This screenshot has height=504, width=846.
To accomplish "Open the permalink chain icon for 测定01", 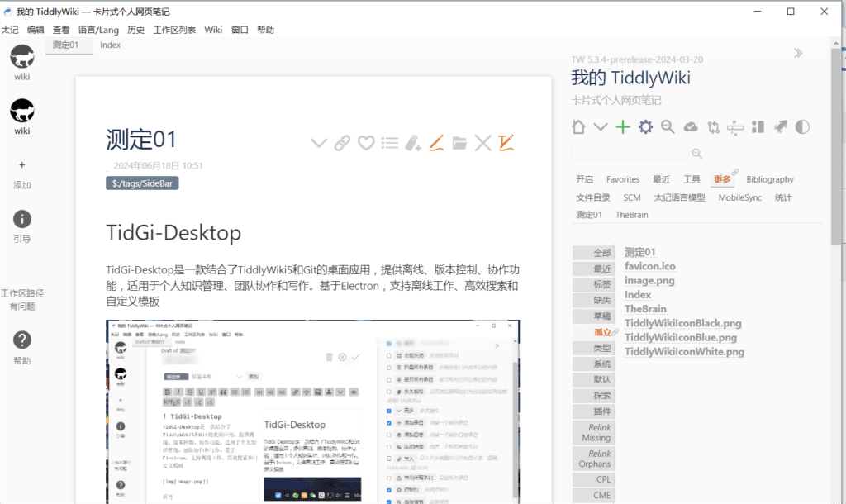I will click(342, 143).
